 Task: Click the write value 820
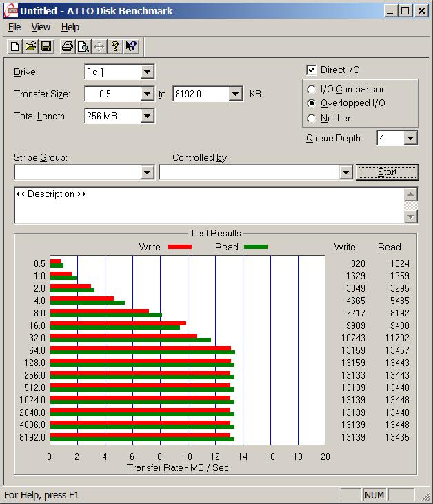358,263
